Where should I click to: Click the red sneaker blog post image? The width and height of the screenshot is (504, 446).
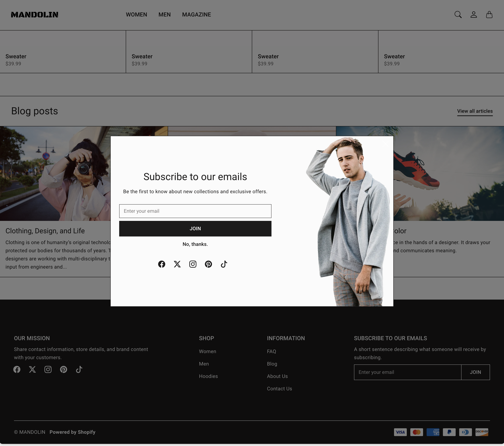449,174
